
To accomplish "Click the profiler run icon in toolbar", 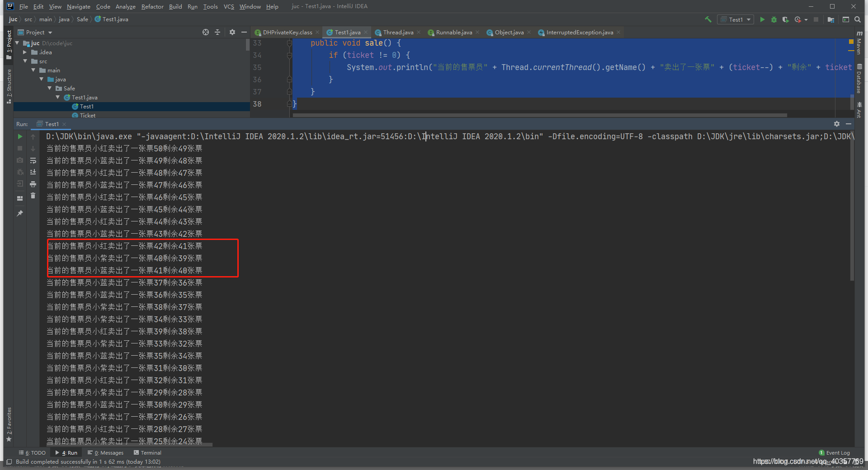I will tap(797, 19).
